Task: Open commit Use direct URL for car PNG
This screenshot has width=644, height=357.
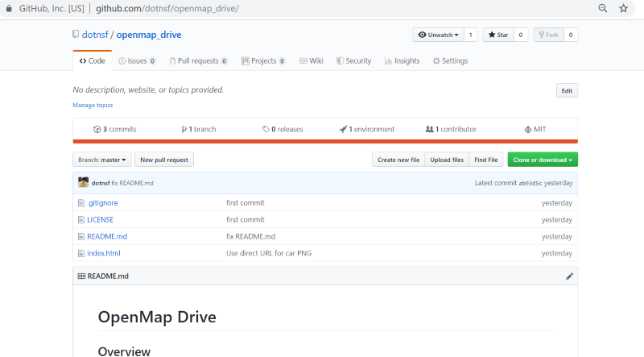Action: coord(269,253)
